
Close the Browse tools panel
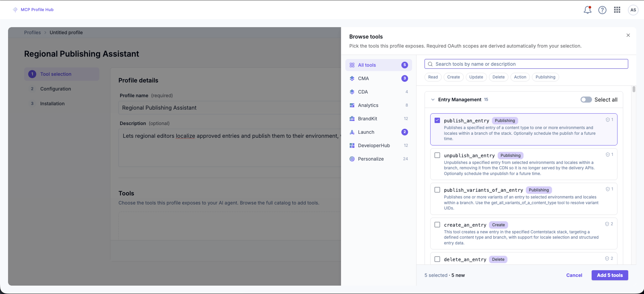[x=628, y=35]
